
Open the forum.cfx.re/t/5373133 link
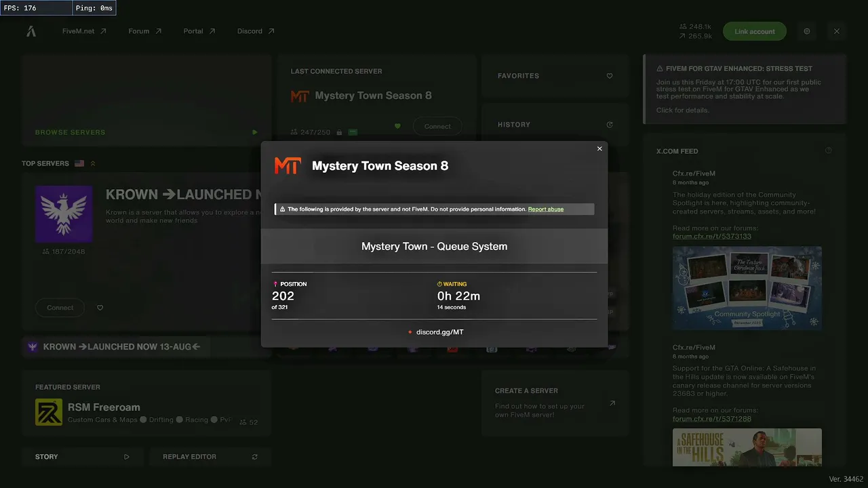(x=712, y=236)
